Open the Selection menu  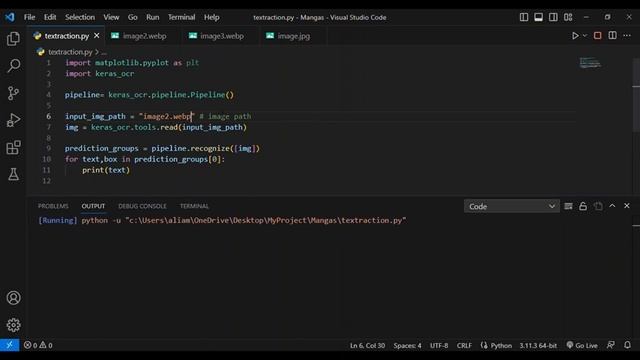click(x=80, y=17)
